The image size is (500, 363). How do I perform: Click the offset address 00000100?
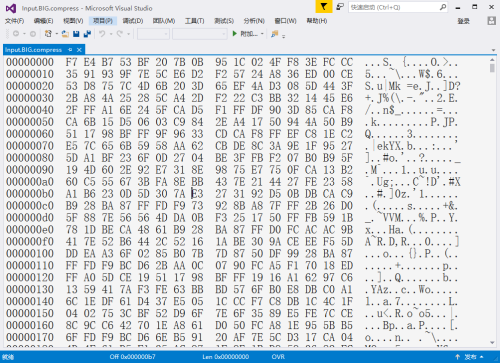pos(30,254)
